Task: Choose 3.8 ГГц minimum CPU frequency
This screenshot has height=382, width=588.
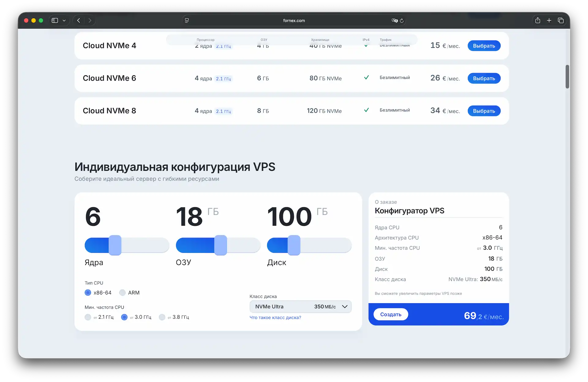Action: click(162, 317)
